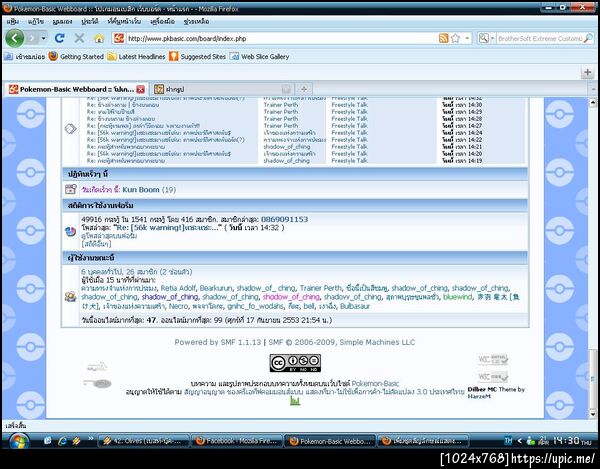Click the recent posts section icon
600x469 pixels.
point(70,129)
